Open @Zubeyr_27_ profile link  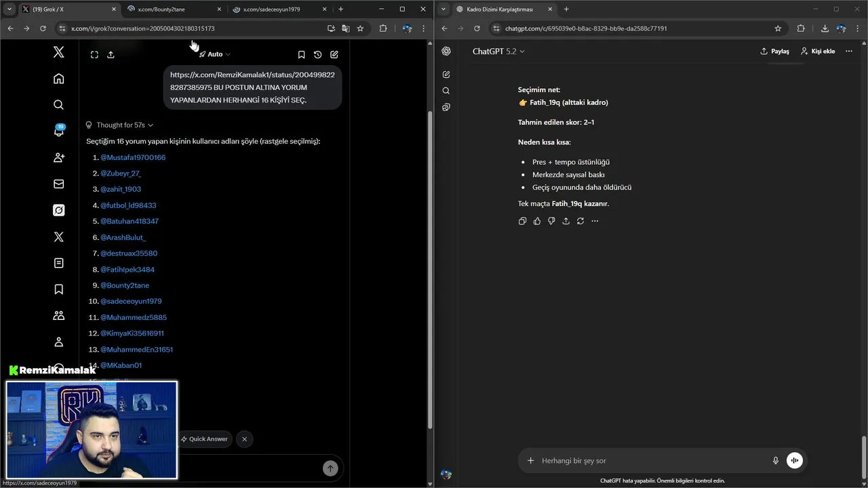point(121,174)
